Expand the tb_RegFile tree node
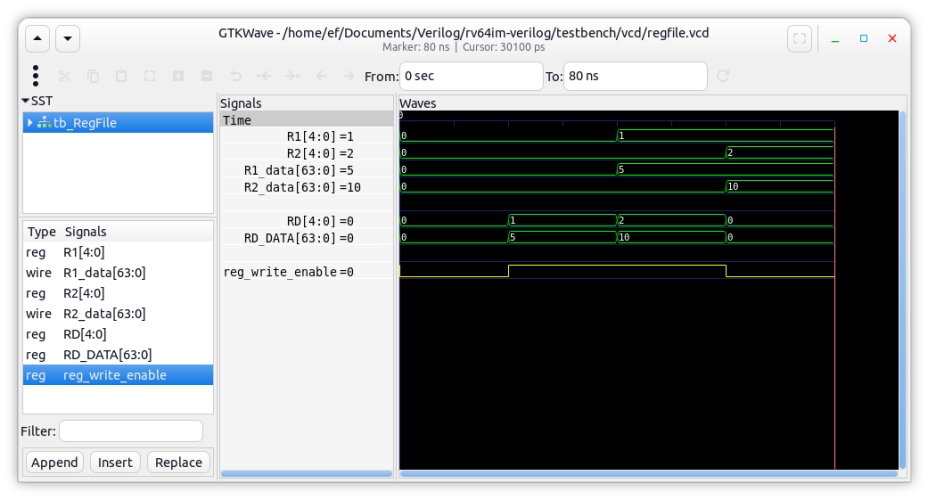Screen dimensions: 928x500 (30, 123)
